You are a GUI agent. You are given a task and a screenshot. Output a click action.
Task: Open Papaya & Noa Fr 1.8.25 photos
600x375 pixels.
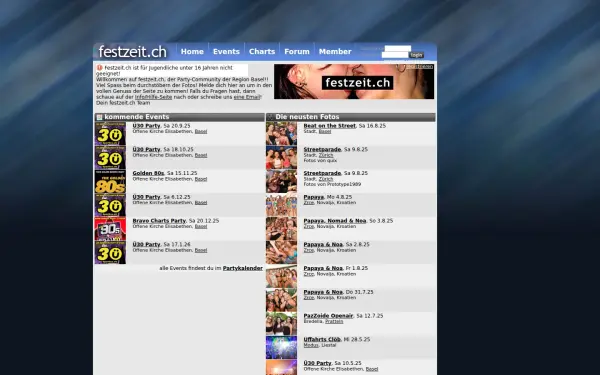pyautogui.click(x=323, y=268)
